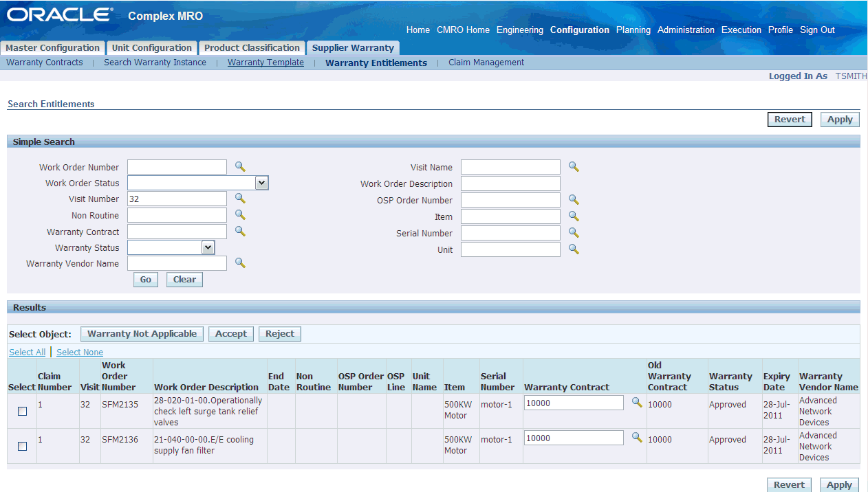
Task: Focus the Item input field
Action: pos(510,216)
